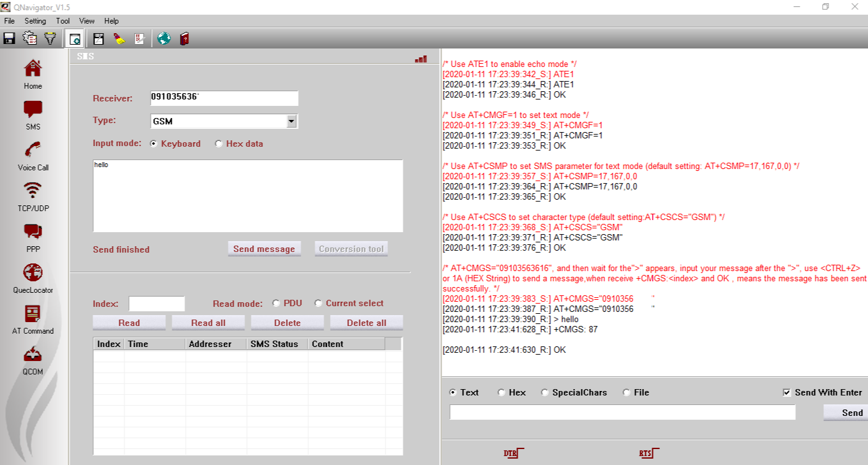The image size is (868, 465).
Task: Expand the Type dropdown arrow
Action: click(292, 121)
